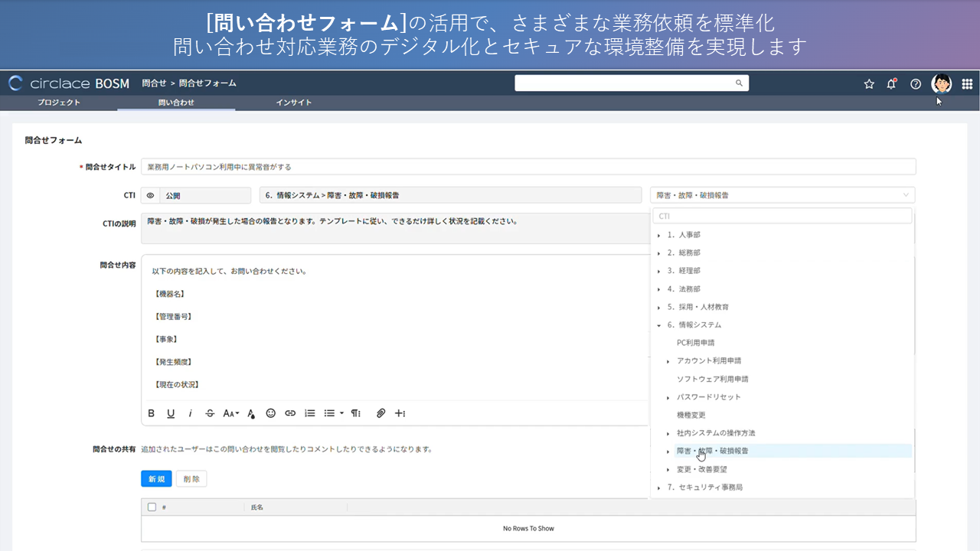Expand the 1. 人事部 tree node
The height and width of the screenshot is (551, 980).
coord(659,235)
